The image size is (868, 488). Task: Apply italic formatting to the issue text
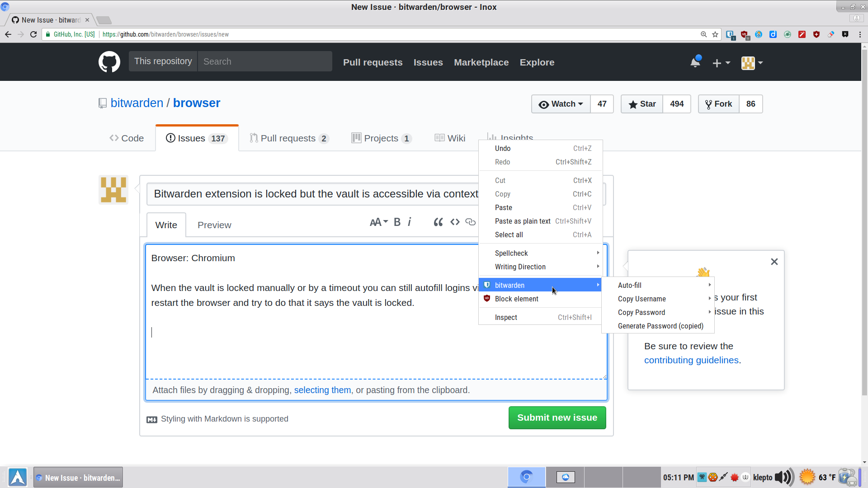[410, 222]
